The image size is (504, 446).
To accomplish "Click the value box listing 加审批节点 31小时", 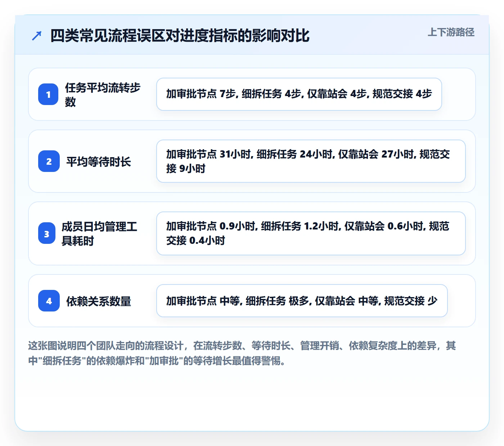I will pyautogui.click(x=311, y=161).
